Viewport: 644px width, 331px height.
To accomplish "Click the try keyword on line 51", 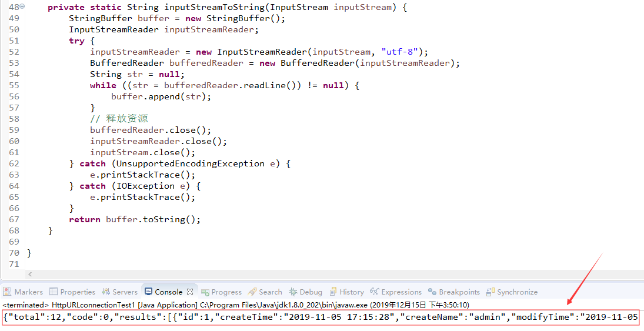I will 76,41.
